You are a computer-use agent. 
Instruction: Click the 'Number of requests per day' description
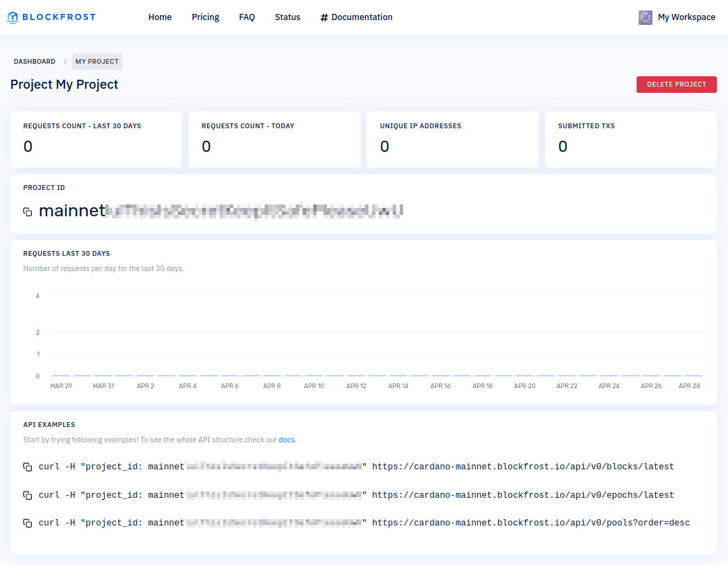pyautogui.click(x=103, y=268)
